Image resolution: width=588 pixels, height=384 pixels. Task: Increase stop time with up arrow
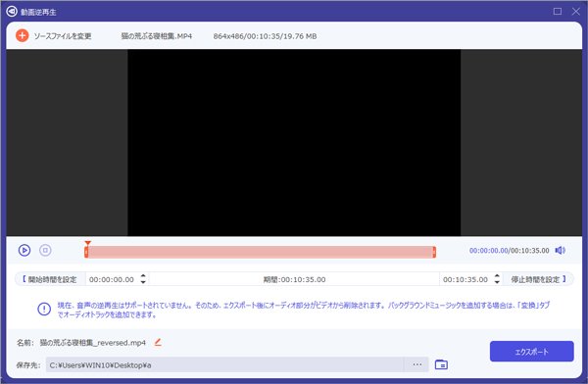[497, 276]
